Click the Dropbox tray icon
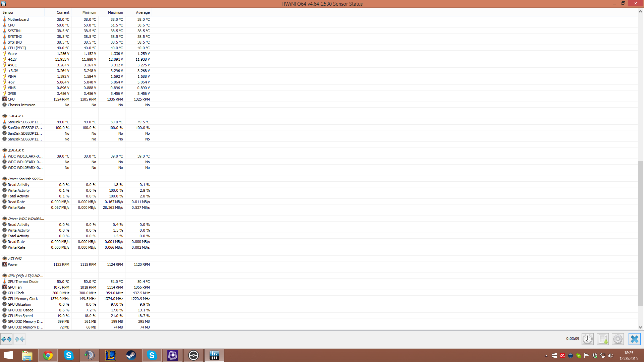 tap(595, 356)
